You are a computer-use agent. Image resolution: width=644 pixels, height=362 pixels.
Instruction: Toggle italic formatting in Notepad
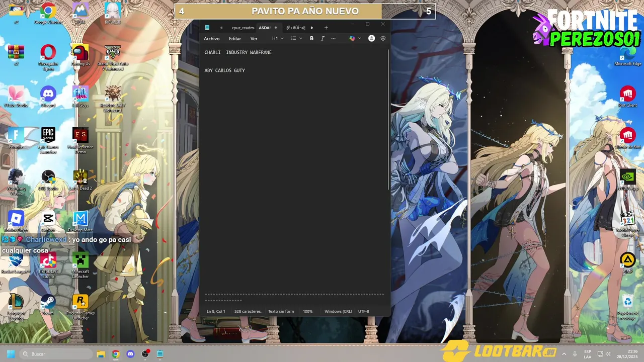point(323,38)
